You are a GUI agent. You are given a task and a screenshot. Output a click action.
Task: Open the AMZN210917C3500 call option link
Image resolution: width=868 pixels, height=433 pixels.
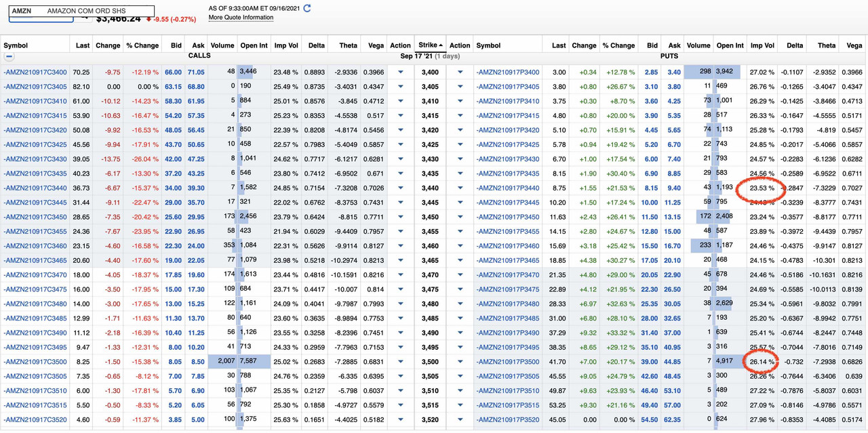coord(35,362)
